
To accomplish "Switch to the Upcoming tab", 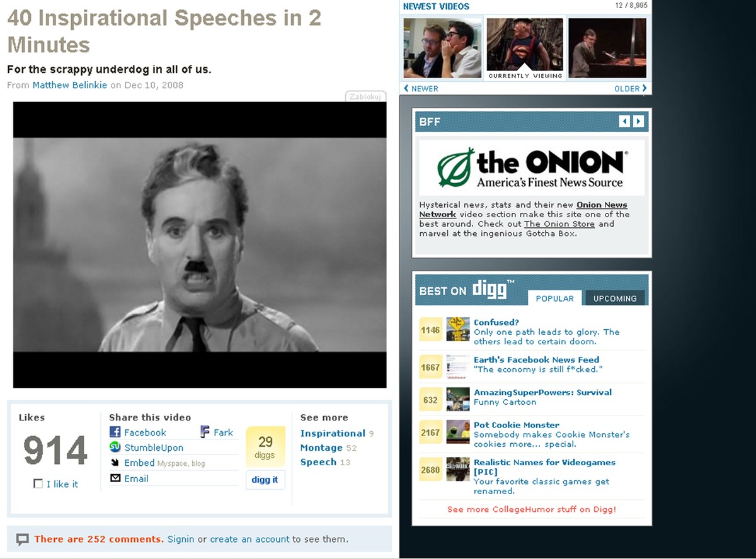I will point(615,298).
